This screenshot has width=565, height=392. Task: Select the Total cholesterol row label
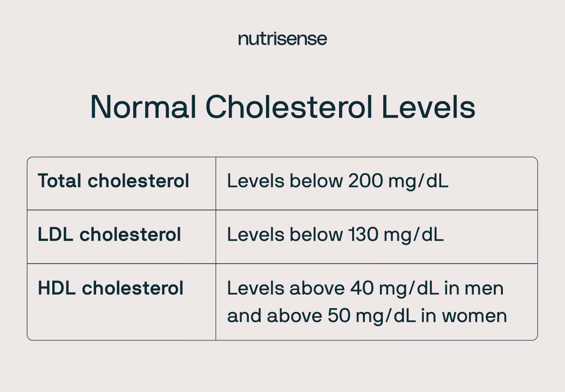tap(113, 181)
